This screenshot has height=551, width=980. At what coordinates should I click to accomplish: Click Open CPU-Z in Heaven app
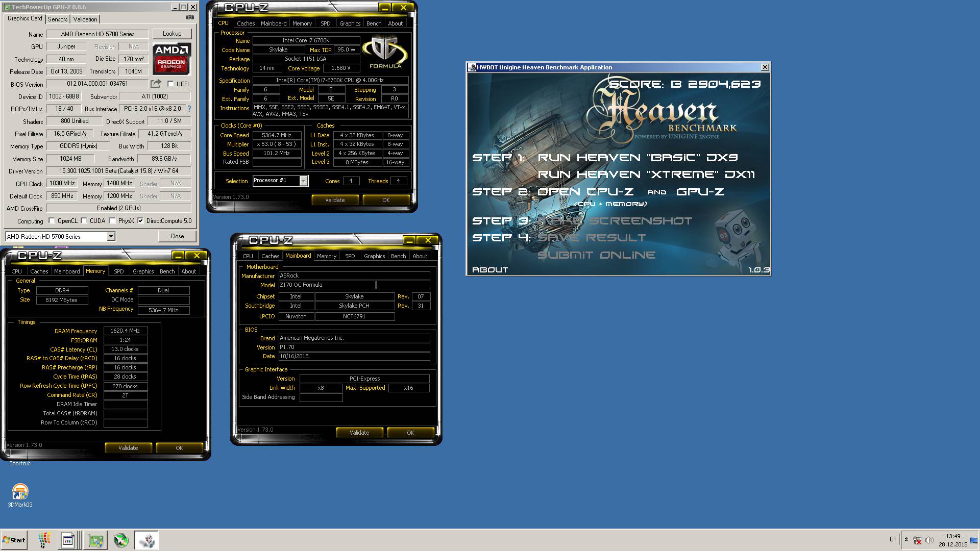[586, 192]
